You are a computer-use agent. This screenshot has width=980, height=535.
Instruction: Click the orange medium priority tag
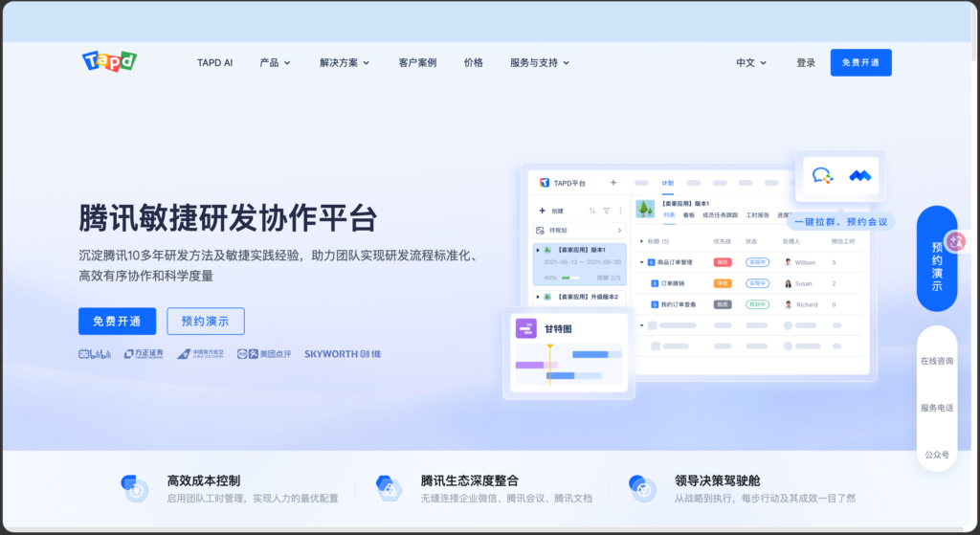coord(723,283)
